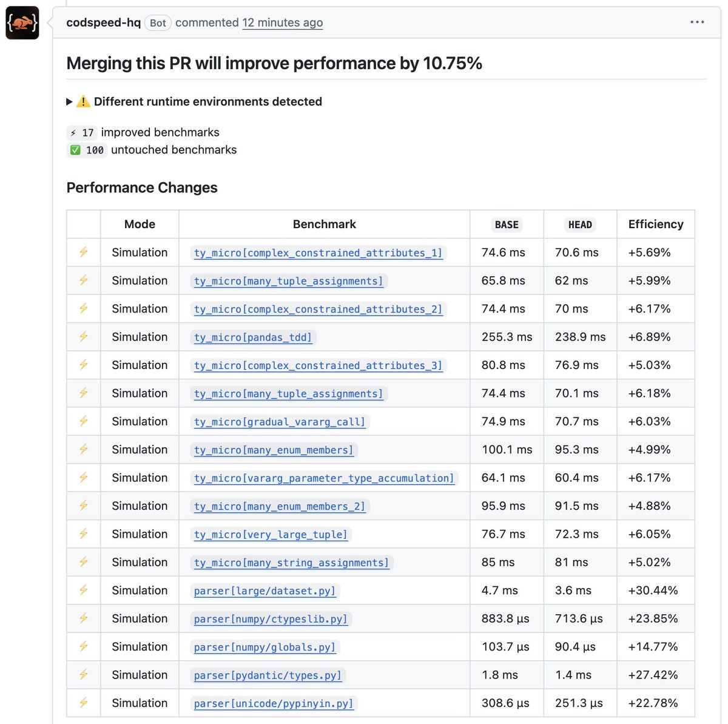This screenshot has height=724, width=728.
Task: Open the codspeed-hq bot avatar
Action: [22, 23]
